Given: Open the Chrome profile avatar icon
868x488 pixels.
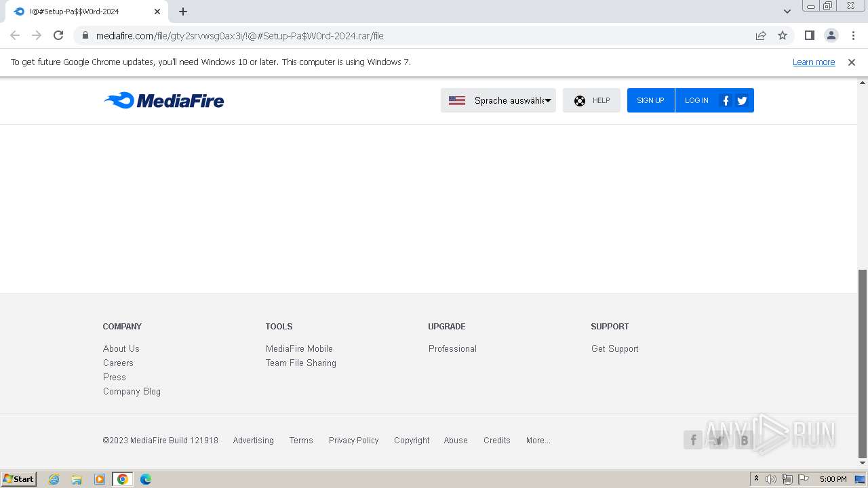Looking at the screenshot, I should [x=831, y=35].
